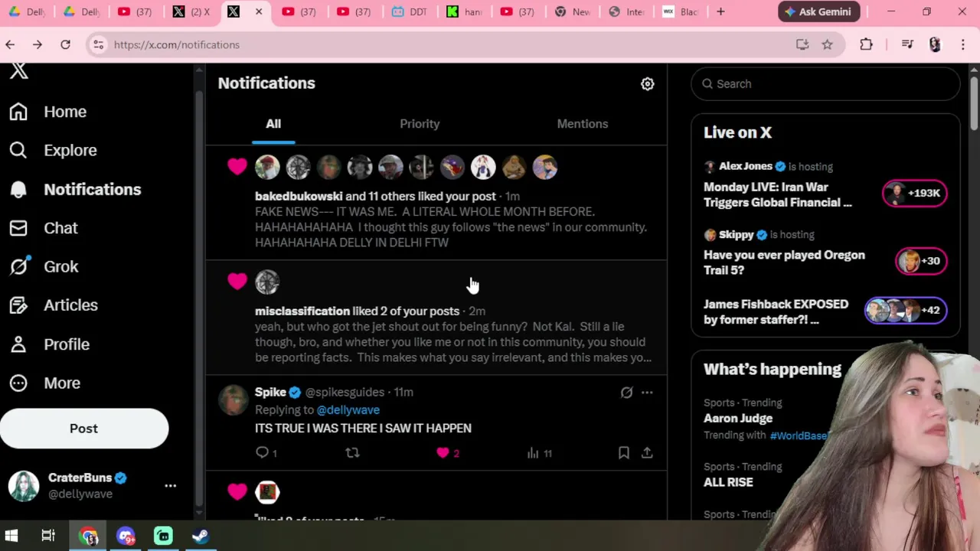Image resolution: width=980 pixels, height=551 pixels.
Task: Click the address bar URL
Action: click(177, 45)
